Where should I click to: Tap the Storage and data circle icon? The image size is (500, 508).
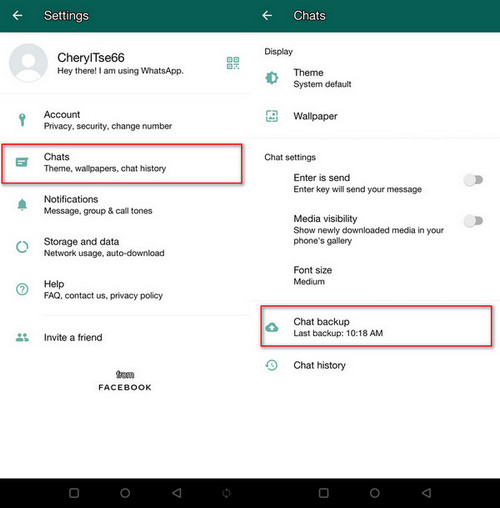pyautogui.click(x=22, y=247)
